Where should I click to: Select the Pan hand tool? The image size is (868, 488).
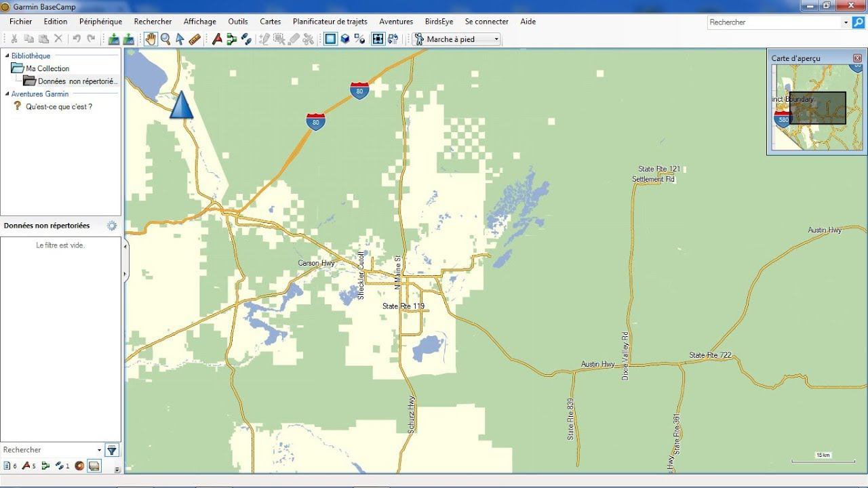pos(151,39)
